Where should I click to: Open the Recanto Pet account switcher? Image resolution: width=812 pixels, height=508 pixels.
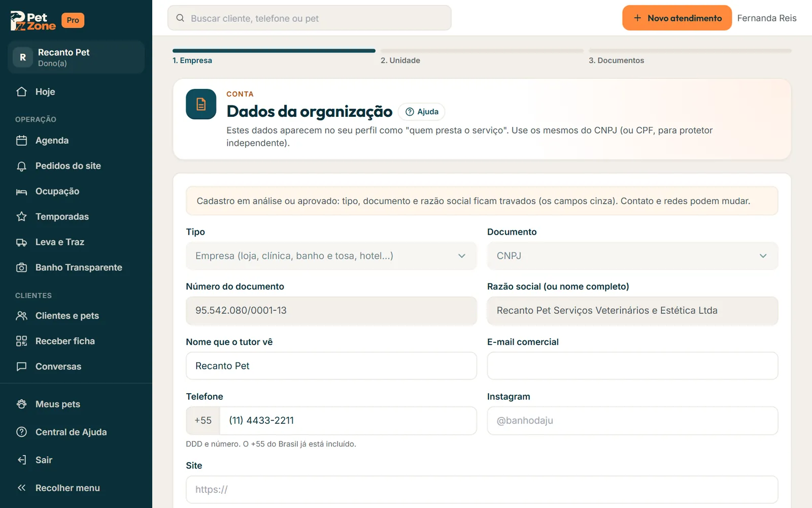(76, 57)
